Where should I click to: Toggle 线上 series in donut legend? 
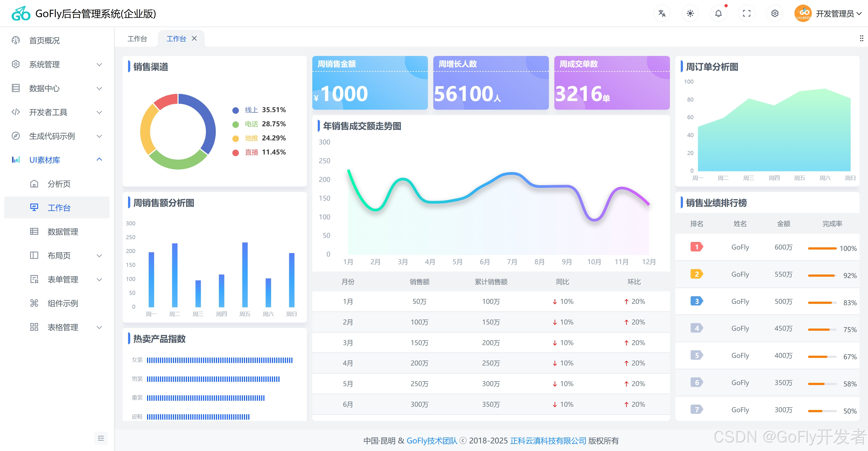tap(251, 110)
